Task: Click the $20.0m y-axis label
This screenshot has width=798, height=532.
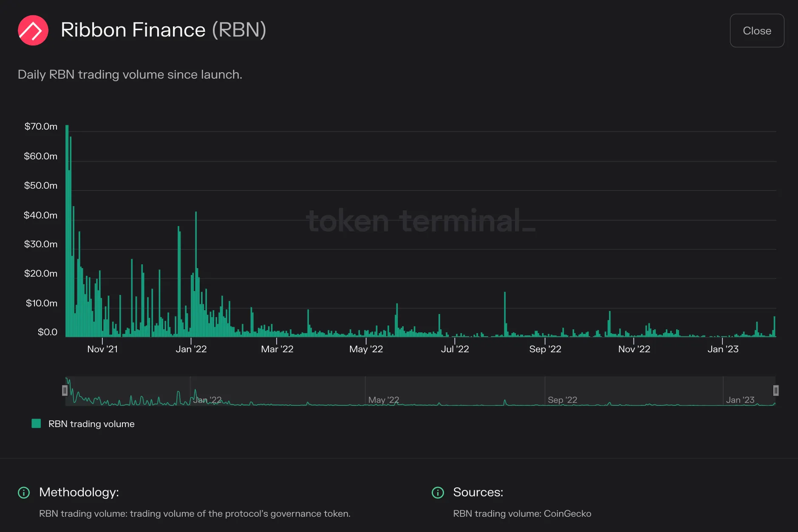Action: click(x=40, y=274)
